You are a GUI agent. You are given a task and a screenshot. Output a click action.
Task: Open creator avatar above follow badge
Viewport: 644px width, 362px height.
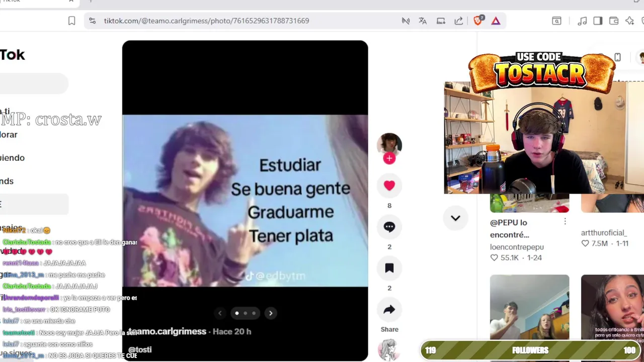[389, 145]
